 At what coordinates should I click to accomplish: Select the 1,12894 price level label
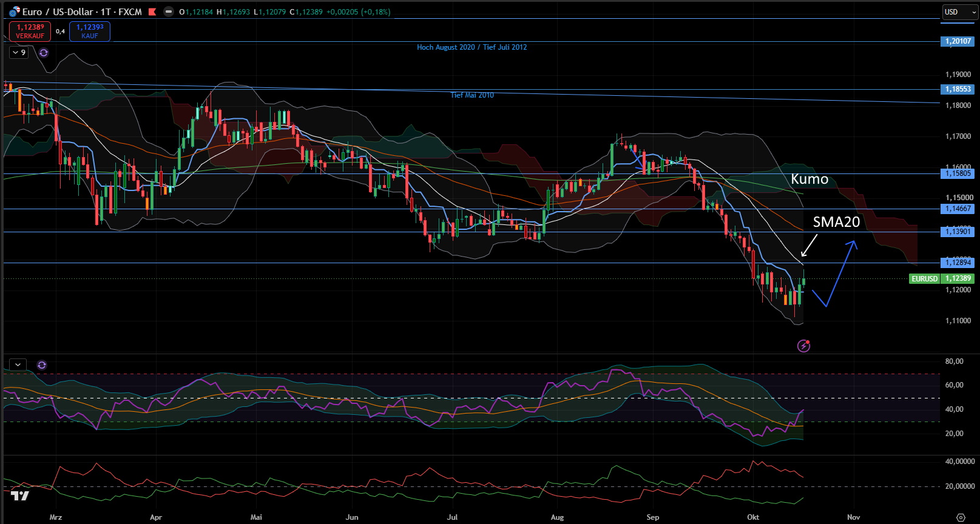(958, 263)
